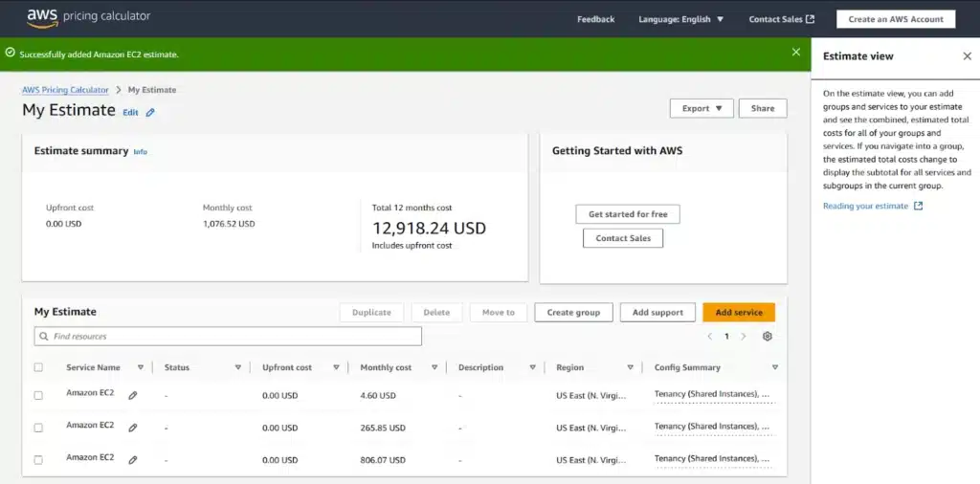Edit the 265.85 USD Amazon EC2 row pencil

132,428
